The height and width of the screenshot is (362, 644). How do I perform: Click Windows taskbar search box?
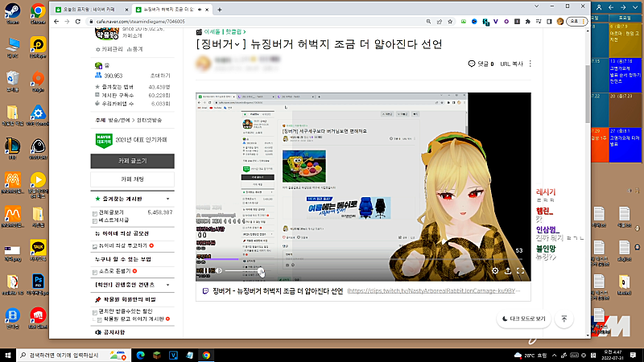point(73,355)
